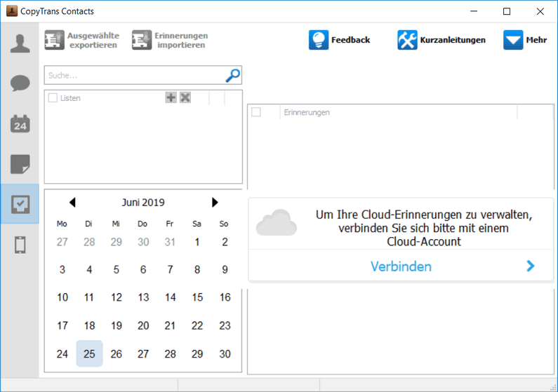Screen dimensions: 558x392
Task: Click the Verbinden link
Action: 401,266
